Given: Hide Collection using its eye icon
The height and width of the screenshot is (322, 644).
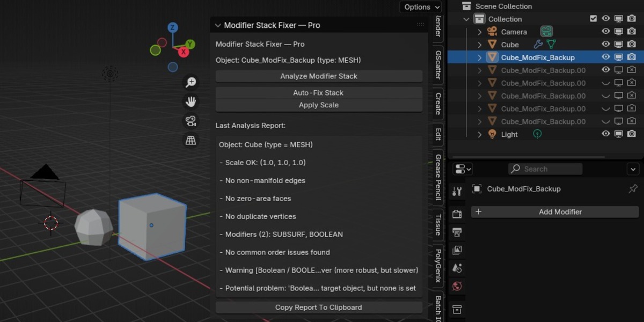Looking at the screenshot, I should [x=606, y=19].
